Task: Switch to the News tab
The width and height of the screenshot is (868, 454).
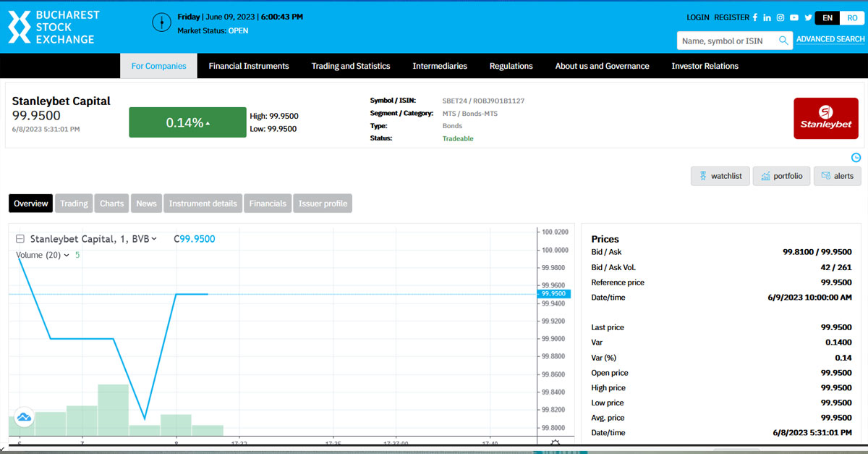Action: [x=146, y=203]
